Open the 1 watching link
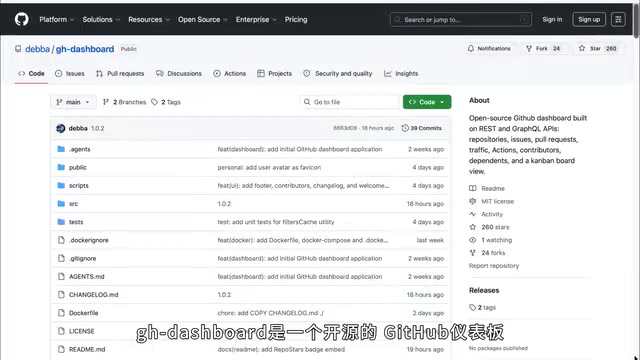640x360 pixels. click(491, 240)
